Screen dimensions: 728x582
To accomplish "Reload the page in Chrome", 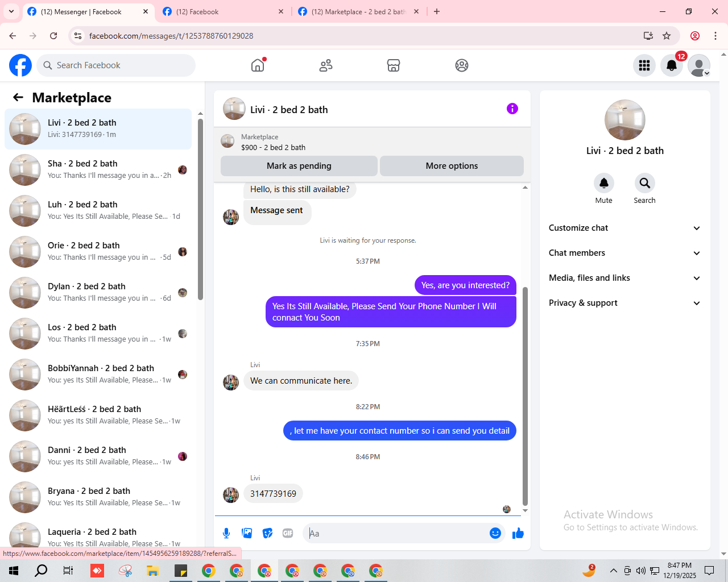I will 53,36.
